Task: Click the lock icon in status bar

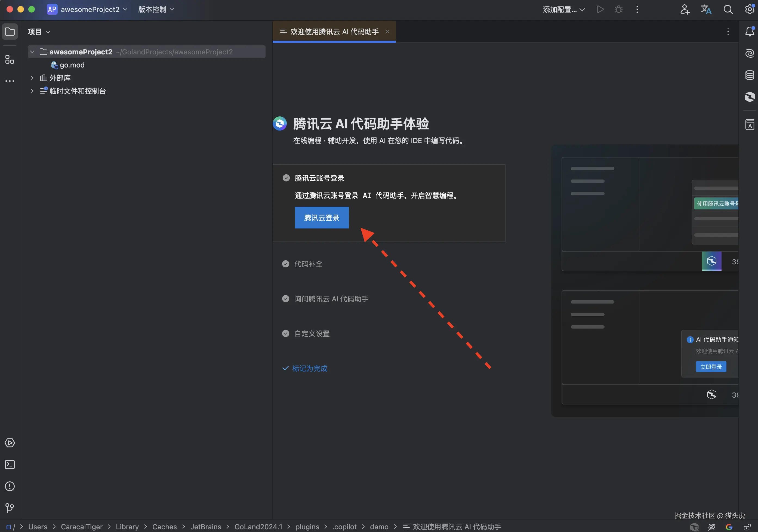Action: [x=747, y=527]
